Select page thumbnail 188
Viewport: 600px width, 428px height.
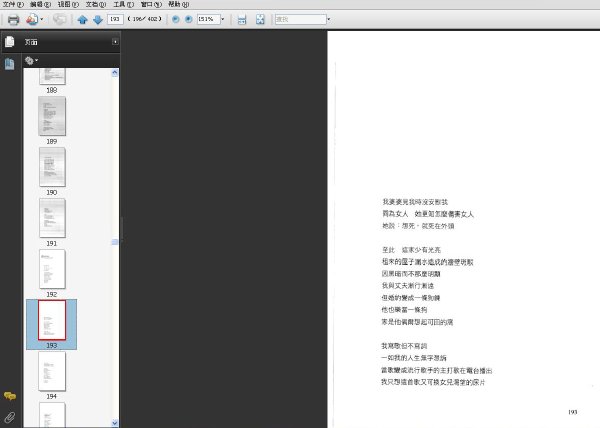tap(52, 76)
